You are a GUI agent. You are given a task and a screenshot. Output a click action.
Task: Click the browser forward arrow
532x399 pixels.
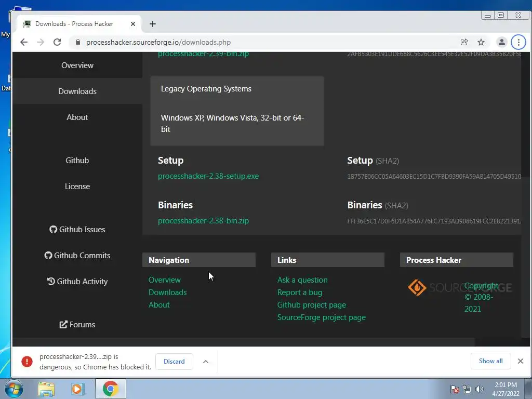click(41, 42)
